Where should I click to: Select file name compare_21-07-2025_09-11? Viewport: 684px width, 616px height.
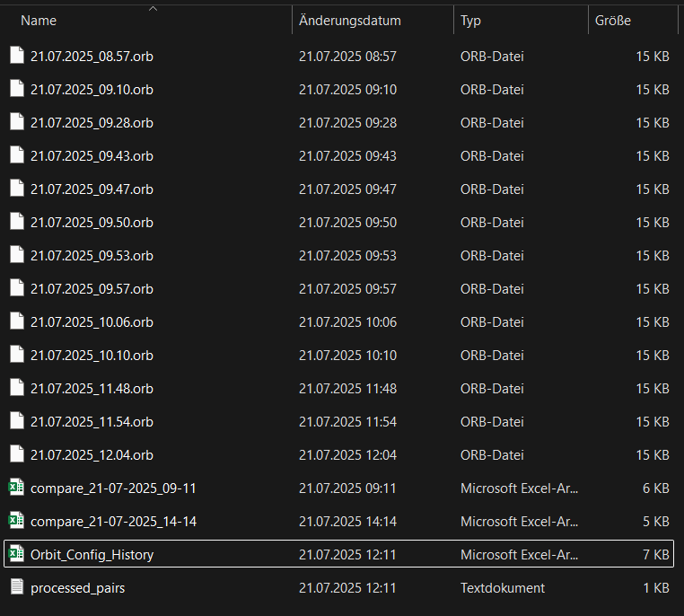pos(113,488)
